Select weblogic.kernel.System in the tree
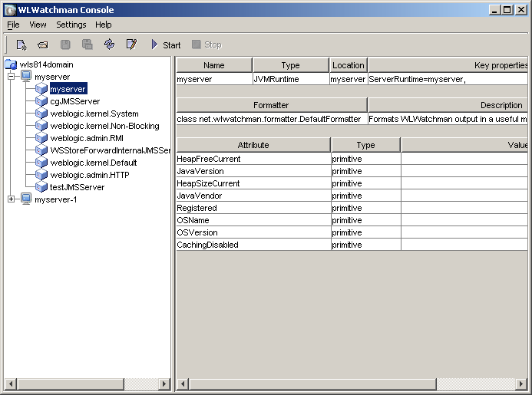Image resolution: width=532 pixels, height=395 pixels. pos(94,114)
